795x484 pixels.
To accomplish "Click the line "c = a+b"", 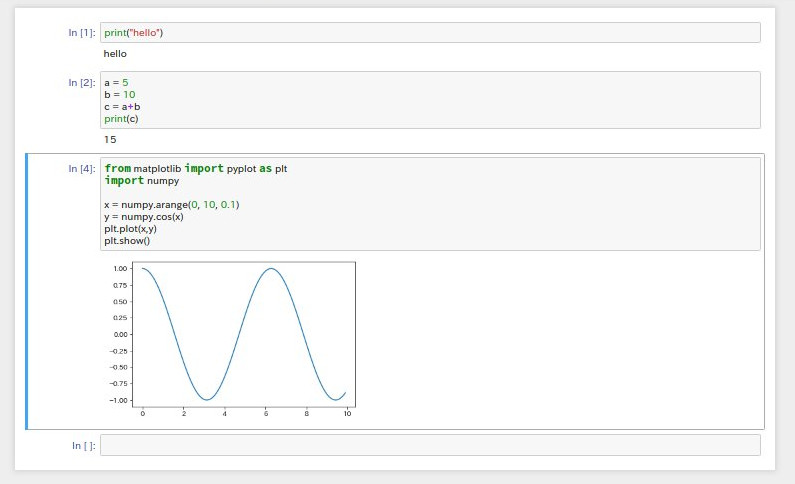I will point(122,107).
